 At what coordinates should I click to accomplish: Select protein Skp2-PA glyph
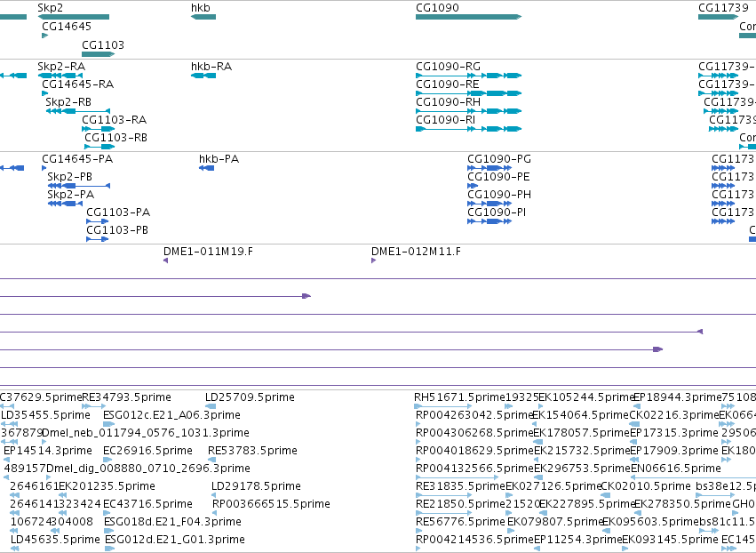coord(65,204)
